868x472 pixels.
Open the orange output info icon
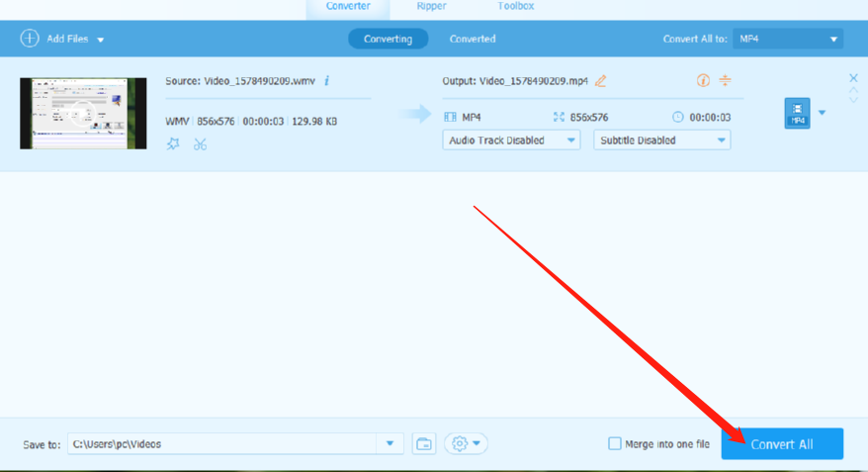coord(703,80)
